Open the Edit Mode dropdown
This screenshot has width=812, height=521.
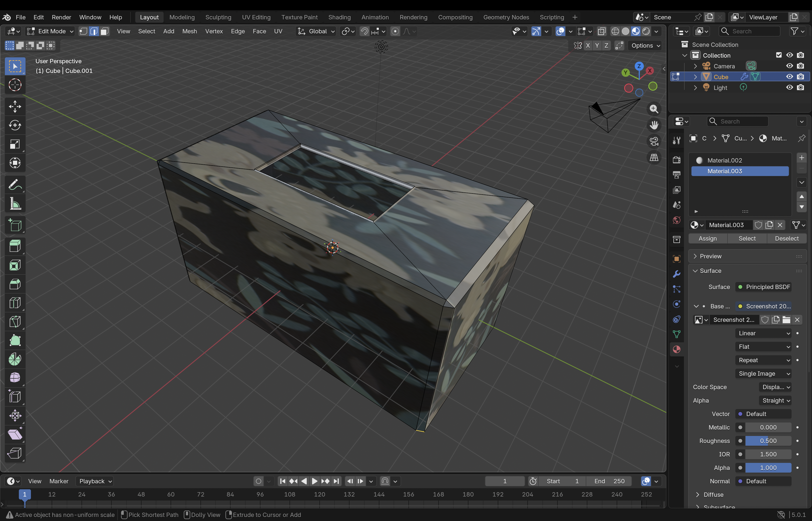pyautogui.click(x=51, y=31)
